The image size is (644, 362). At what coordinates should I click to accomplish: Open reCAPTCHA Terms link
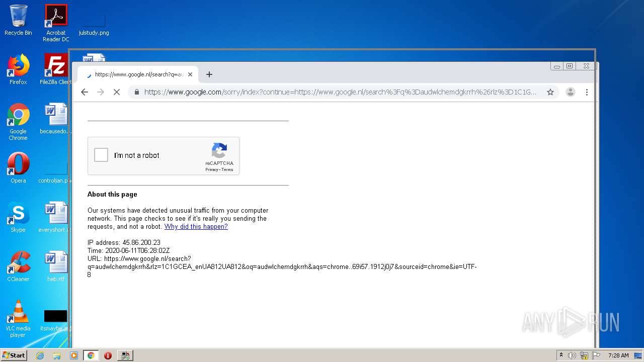(227, 169)
